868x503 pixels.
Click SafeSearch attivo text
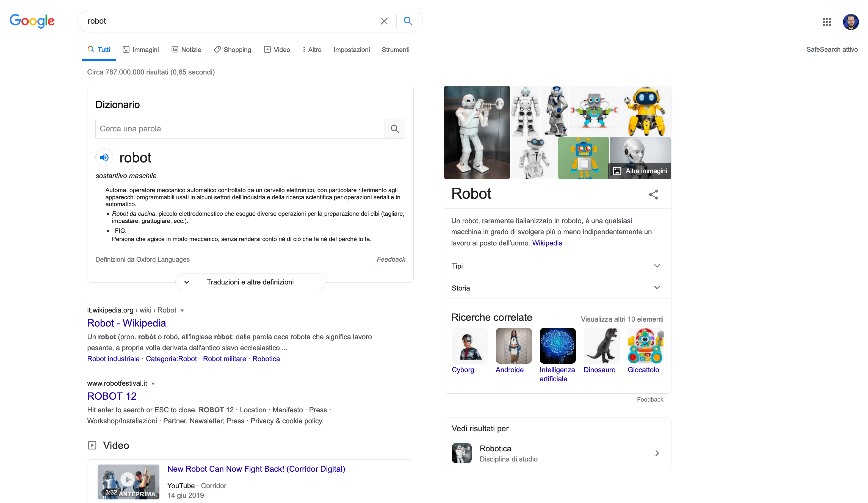coord(832,49)
